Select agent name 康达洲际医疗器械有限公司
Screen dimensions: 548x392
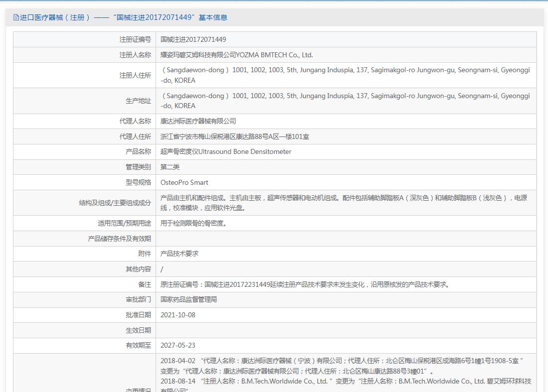pos(198,121)
